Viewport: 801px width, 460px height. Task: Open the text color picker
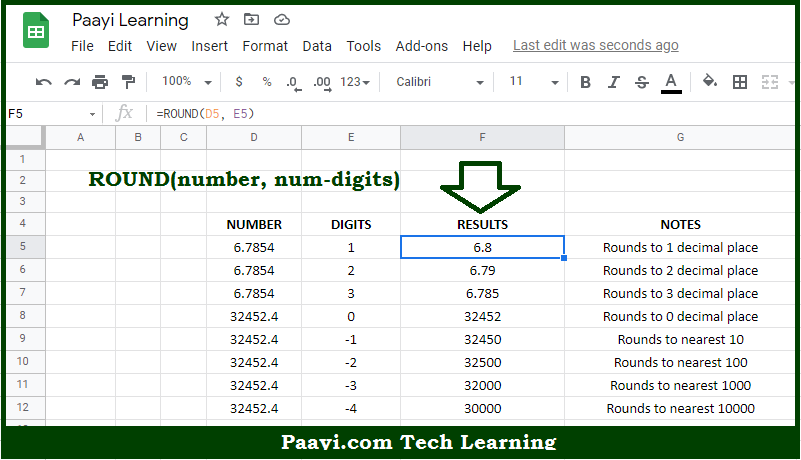pos(671,83)
